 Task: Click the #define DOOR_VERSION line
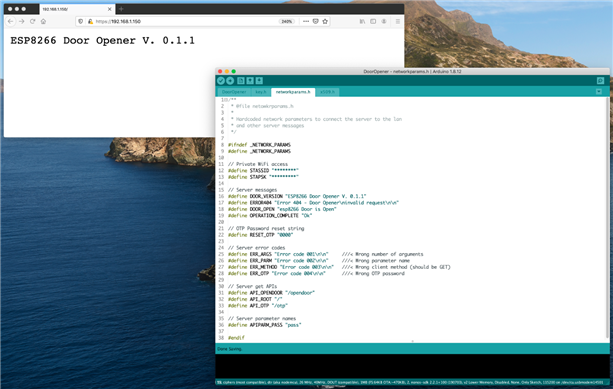297,196
